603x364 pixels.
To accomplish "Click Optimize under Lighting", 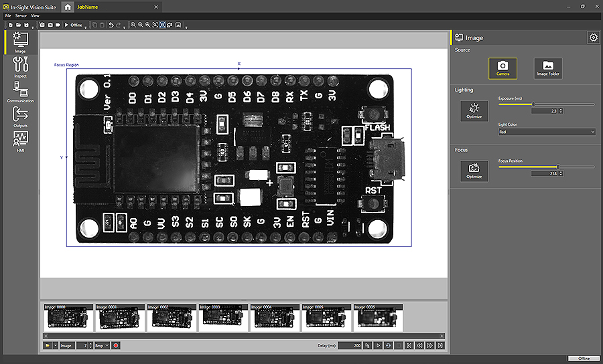I will [474, 110].
